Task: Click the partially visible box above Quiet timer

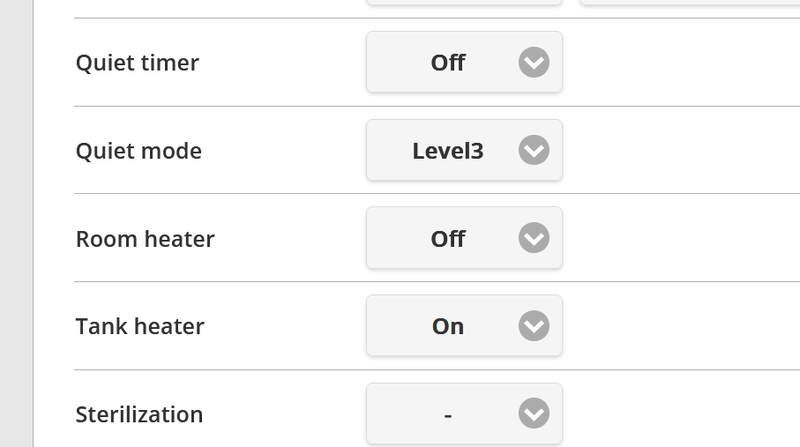Action: 464,3
